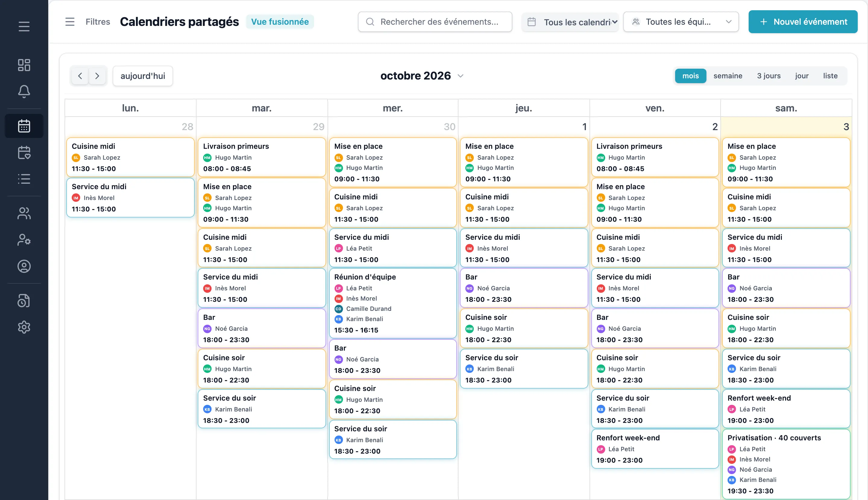
Task: Go to next month arrow
Action: pyautogui.click(x=97, y=76)
